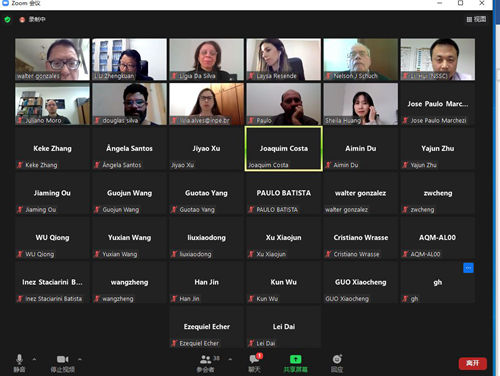500x376 pixels.
Task: Open the participants panel icon
Action: pos(205,359)
